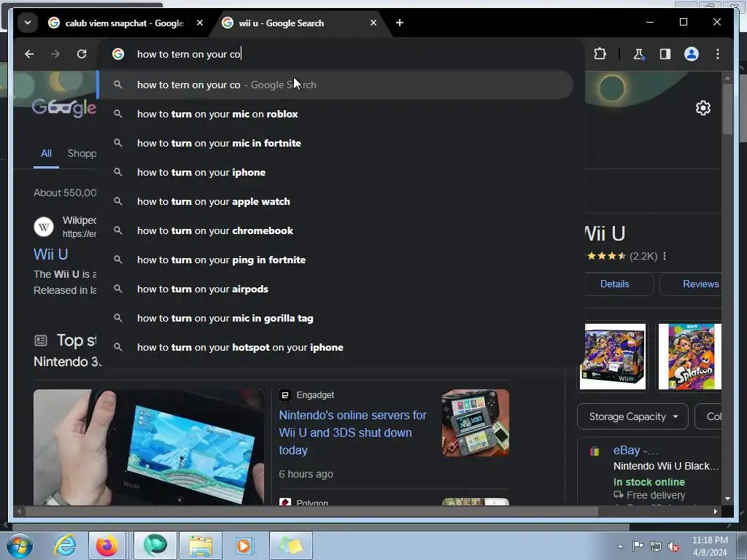Launch Internet Explorer from taskbar
This screenshot has height=560, width=747.
(x=65, y=545)
